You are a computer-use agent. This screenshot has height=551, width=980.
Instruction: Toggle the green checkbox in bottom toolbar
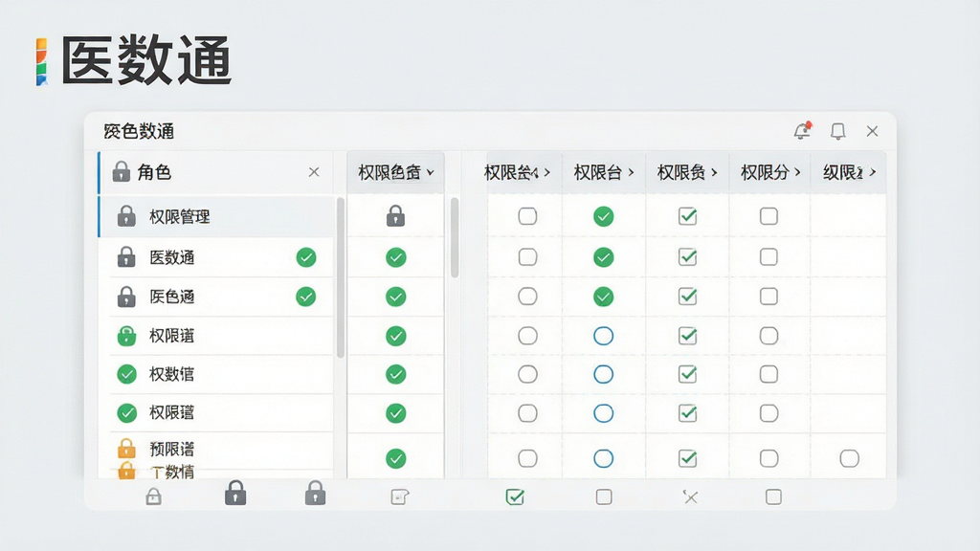point(514,496)
